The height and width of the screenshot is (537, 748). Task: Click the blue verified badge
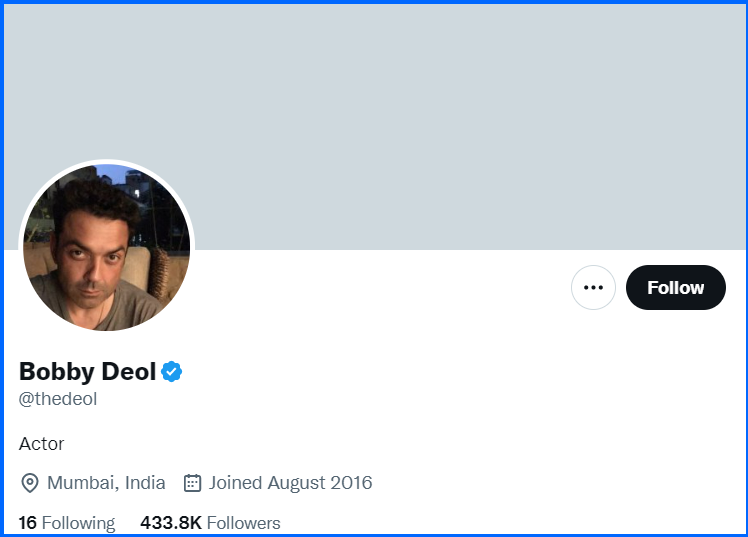point(172,372)
